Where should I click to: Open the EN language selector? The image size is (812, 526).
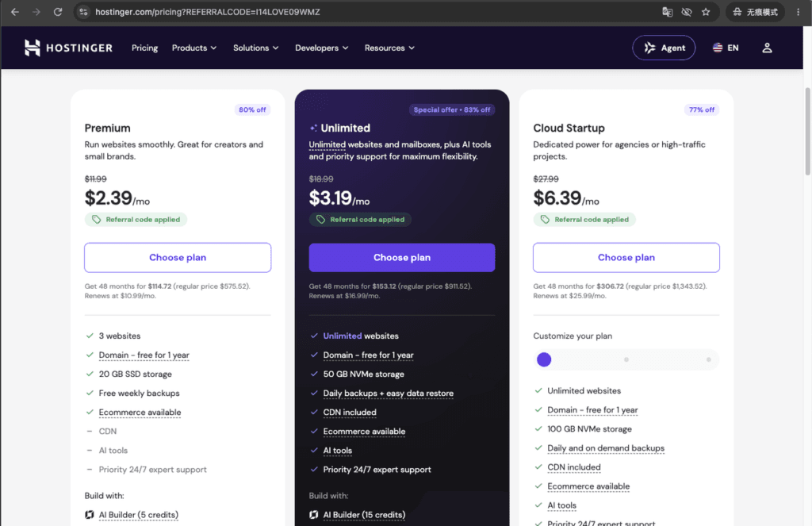tap(726, 48)
